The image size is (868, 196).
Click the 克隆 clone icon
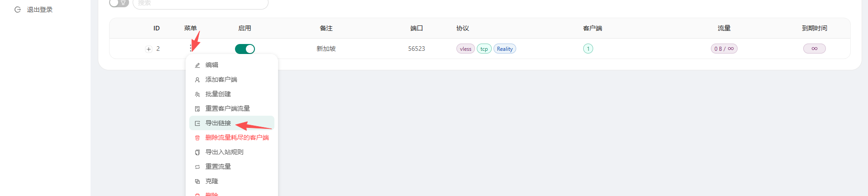[197, 181]
